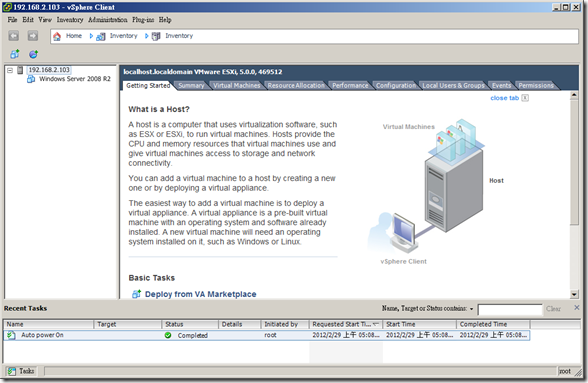Viewport: 588px width, 383px height.
Task: Click Host label in the diagram
Action: click(496, 180)
